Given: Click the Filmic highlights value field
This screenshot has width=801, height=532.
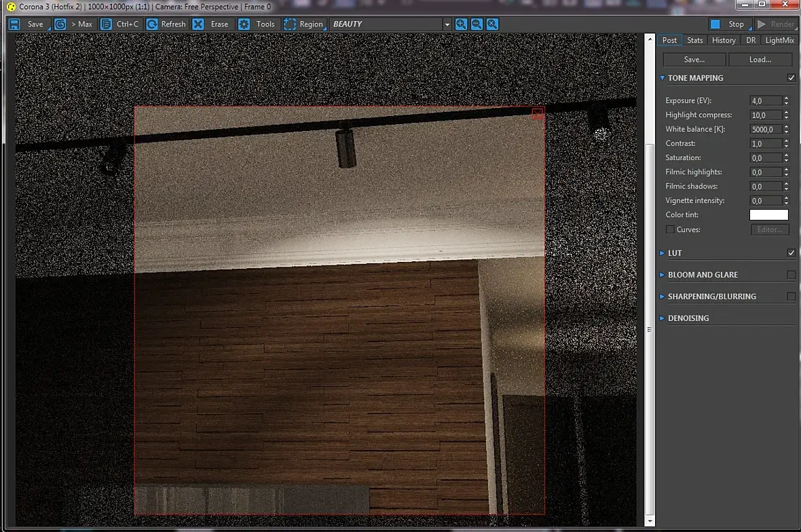Looking at the screenshot, I should coord(766,172).
